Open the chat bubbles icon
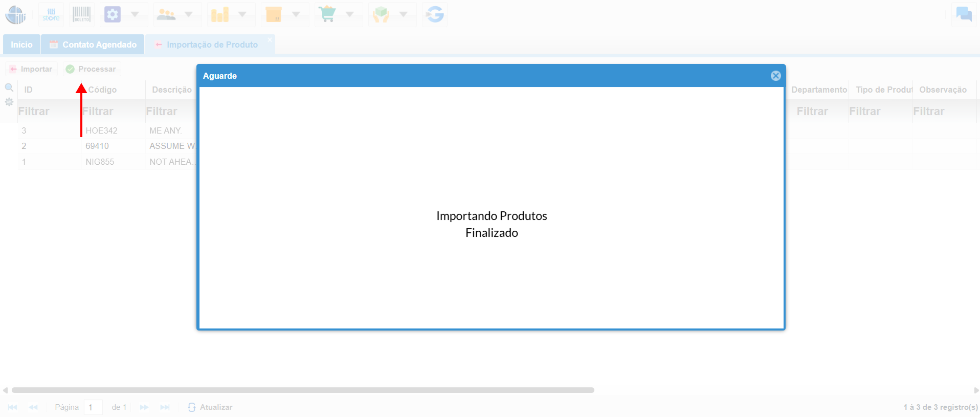The image size is (980, 417). [964, 14]
